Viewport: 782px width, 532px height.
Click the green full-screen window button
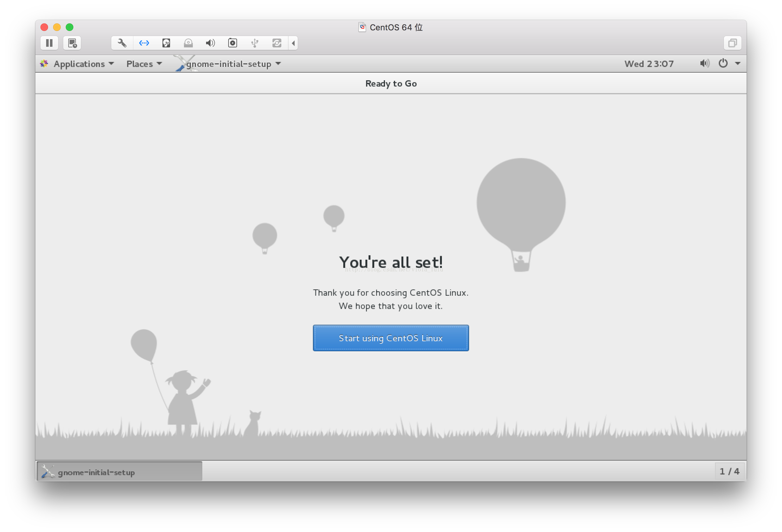coord(70,27)
